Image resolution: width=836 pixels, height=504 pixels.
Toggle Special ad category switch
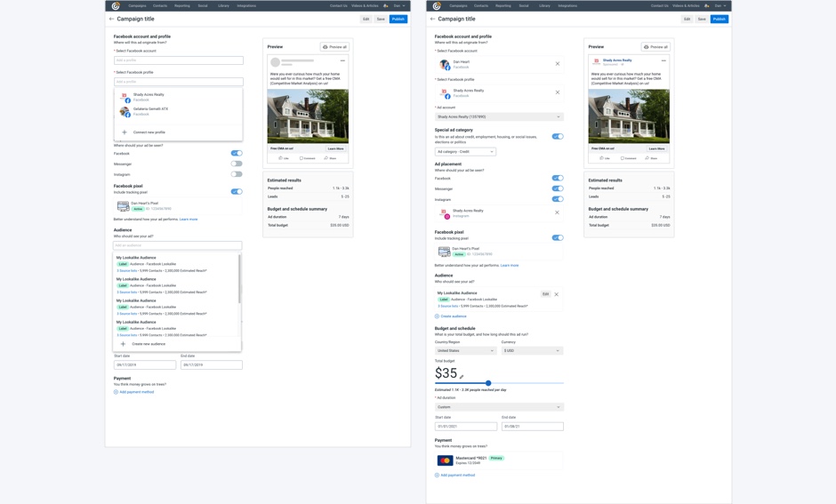[558, 136]
